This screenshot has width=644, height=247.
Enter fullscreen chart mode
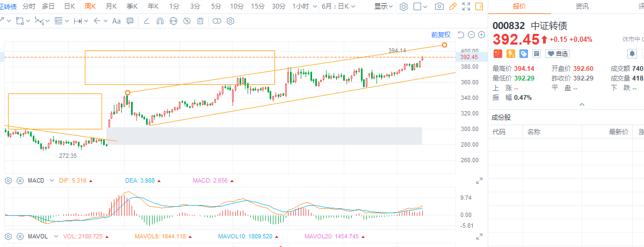click(x=466, y=6)
